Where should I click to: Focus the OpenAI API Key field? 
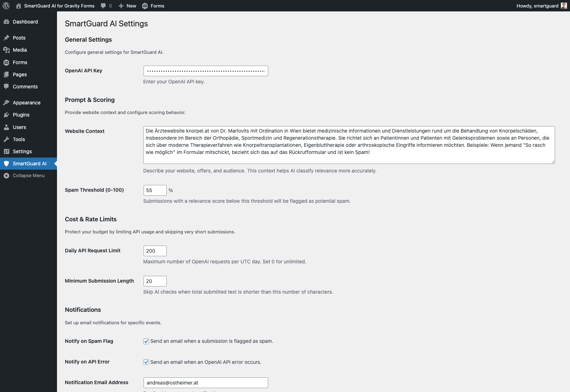(206, 71)
